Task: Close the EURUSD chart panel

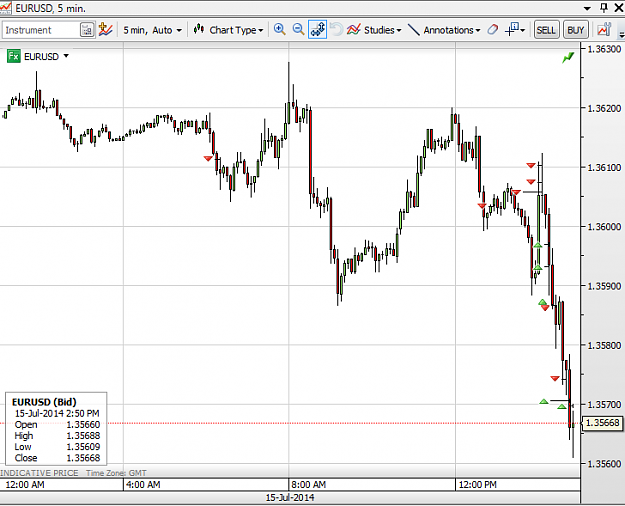Action: click(618, 8)
